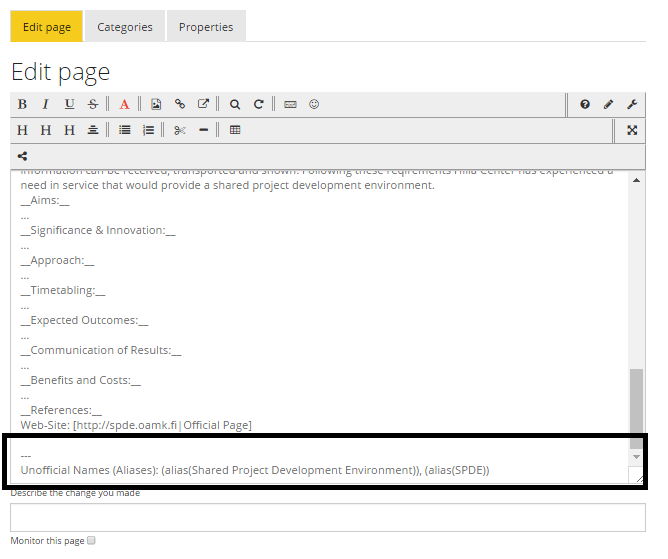Toggle fullscreen editing mode
This screenshot has height=559, width=668.
click(632, 130)
